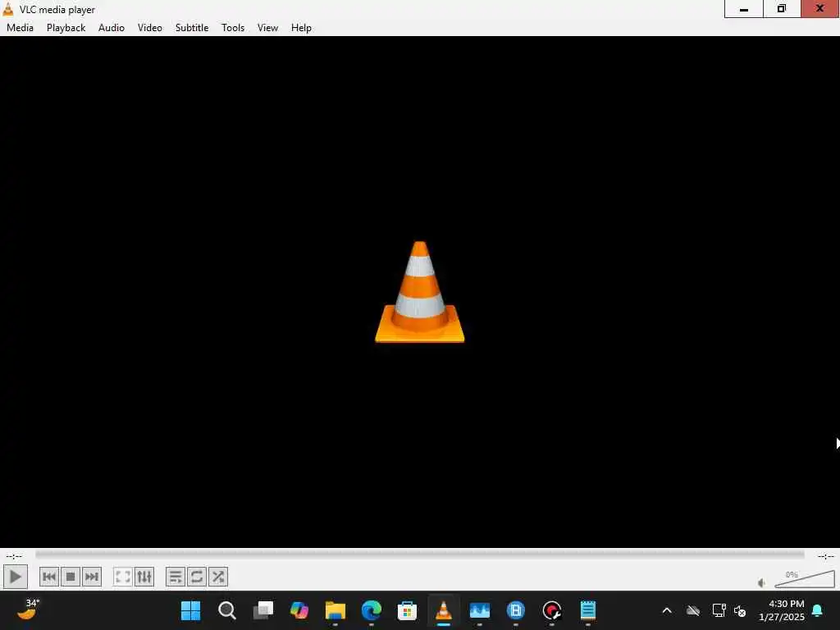Image resolution: width=840 pixels, height=630 pixels.
Task: Open the Help menu
Action: pos(301,28)
